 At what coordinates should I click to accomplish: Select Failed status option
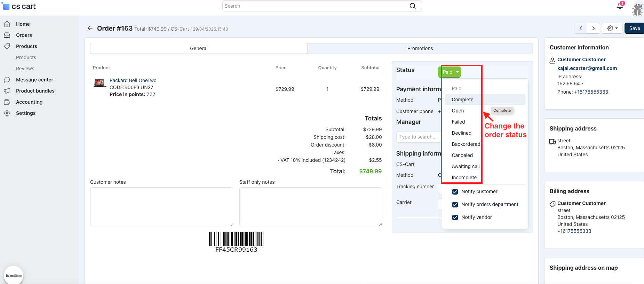[485, 122]
